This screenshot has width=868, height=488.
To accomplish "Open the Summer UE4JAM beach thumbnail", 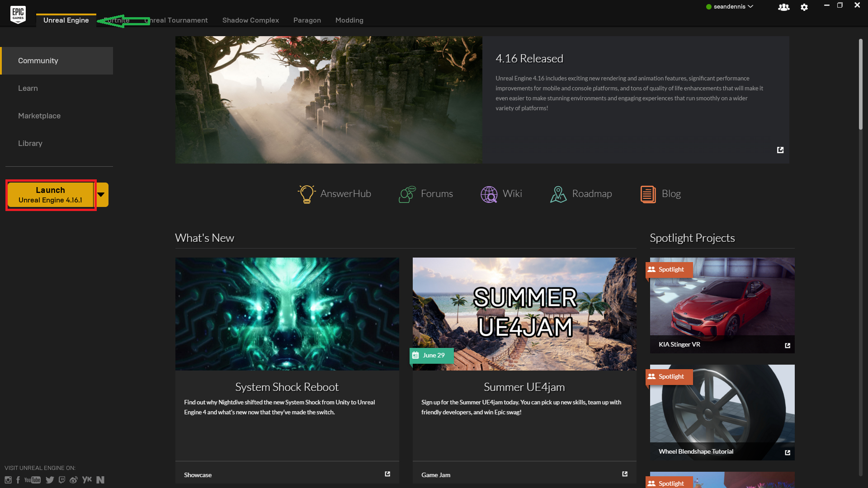I will tap(524, 314).
